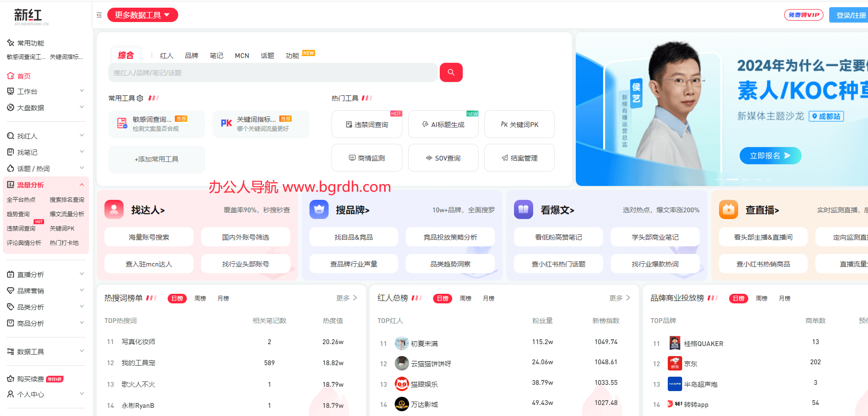Open the 找达人 red person icon
Image resolution: width=868 pixels, height=416 pixels.
114,210
